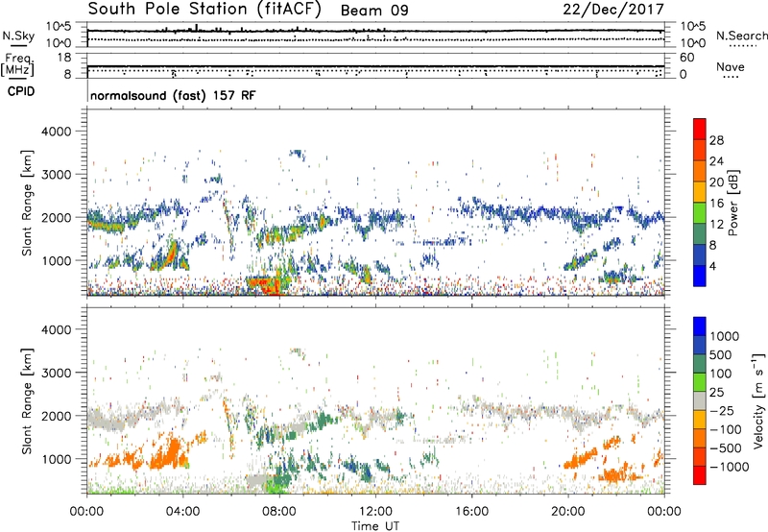Click the 'Velocity [m s-1]' colorbar label
768x532 pixels.
pos(758,401)
